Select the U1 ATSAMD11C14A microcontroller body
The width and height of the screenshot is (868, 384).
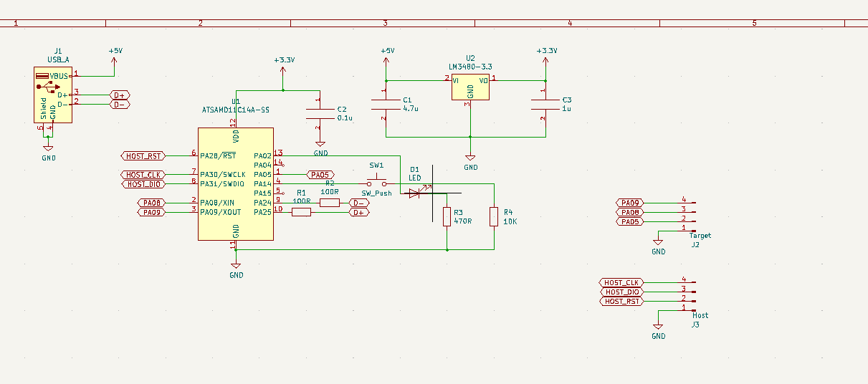click(235, 184)
